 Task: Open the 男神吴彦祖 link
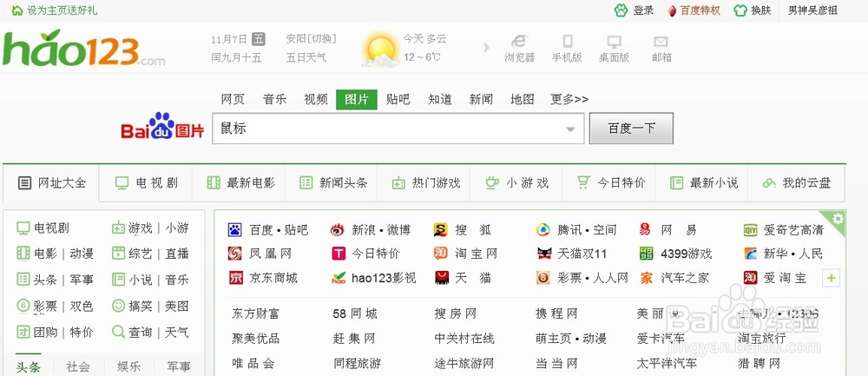pos(812,10)
